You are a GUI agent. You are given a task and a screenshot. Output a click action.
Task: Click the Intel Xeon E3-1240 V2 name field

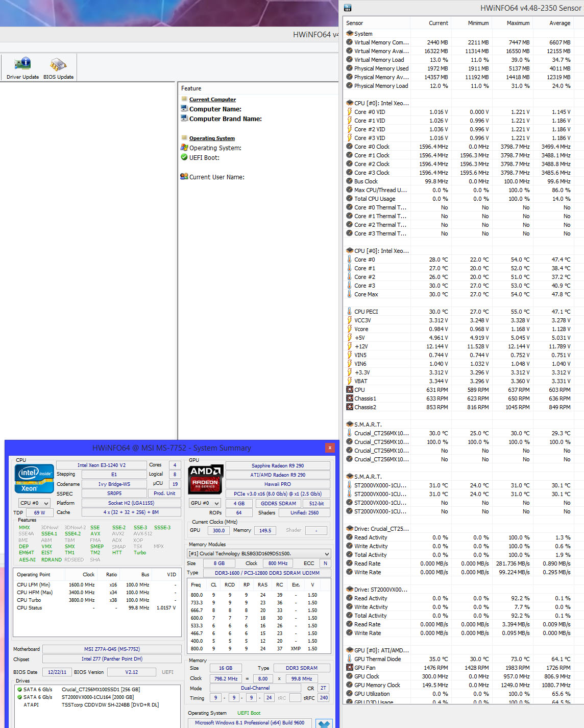coord(101,465)
